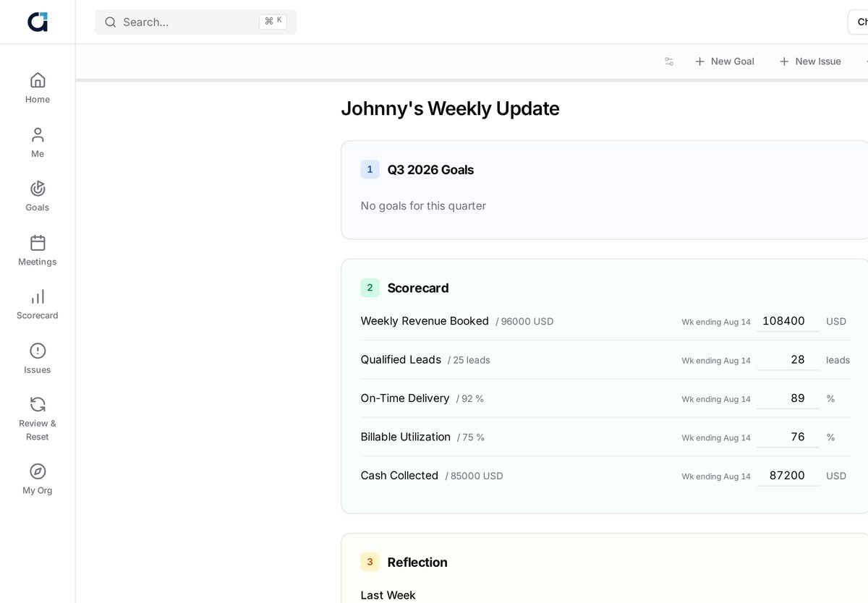Click the Scorecard section heading
868x603 pixels.
[x=418, y=288]
